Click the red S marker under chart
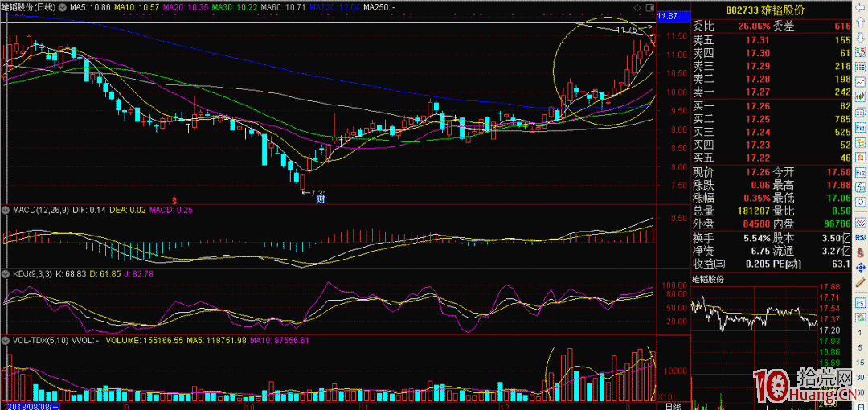The width and height of the screenshot is (868, 410). [174, 199]
